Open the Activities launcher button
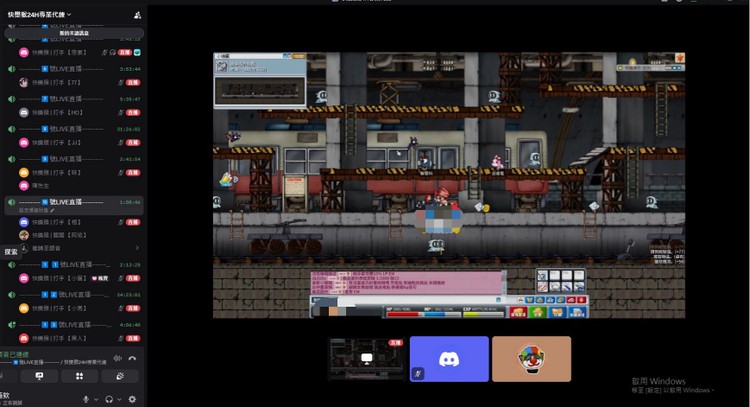The height and width of the screenshot is (407, 750). [79, 376]
